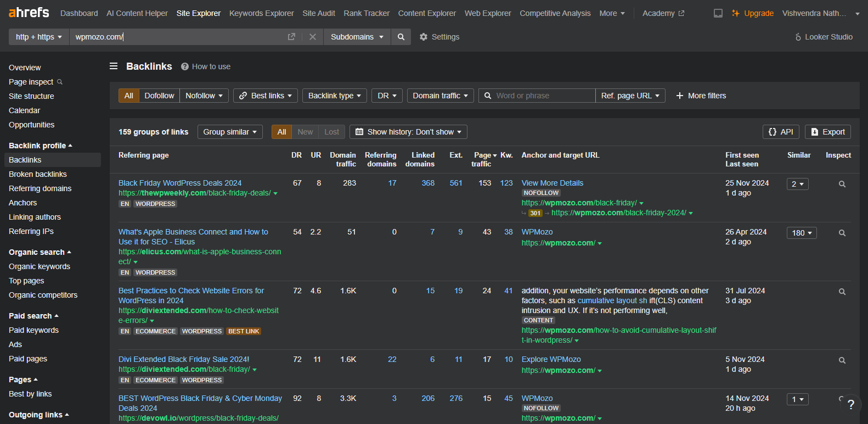Image resolution: width=868 pixels, height=424 pixels.
Task: Collapse the Backlink profile section
Action: coord(41,146)
